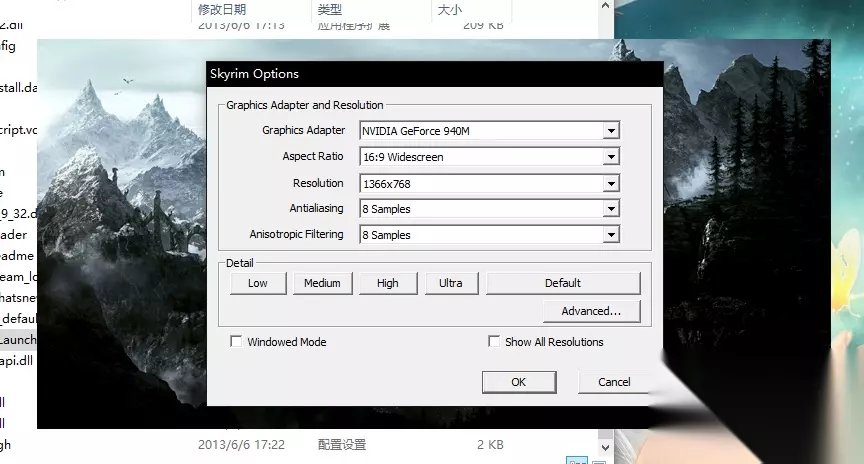Screen dimensions: 864x464
Task: Confirm options with OK
Action: click(x=519, y=382)
